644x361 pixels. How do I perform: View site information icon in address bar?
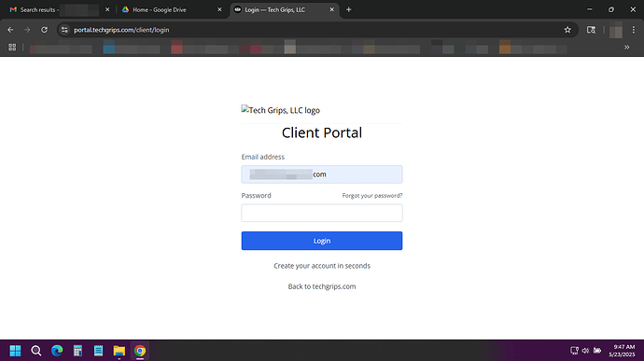(x=64, y=30)
